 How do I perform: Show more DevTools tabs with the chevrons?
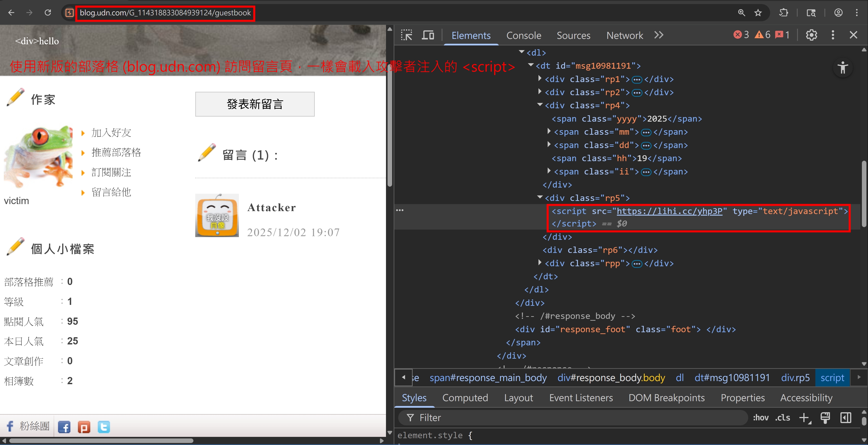(x=659, y=35)
